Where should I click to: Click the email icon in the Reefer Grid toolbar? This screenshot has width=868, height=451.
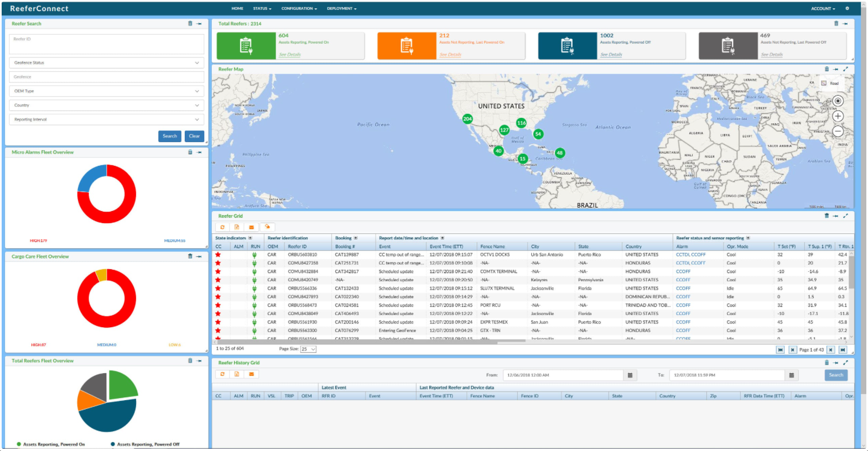tap(252, 227)
